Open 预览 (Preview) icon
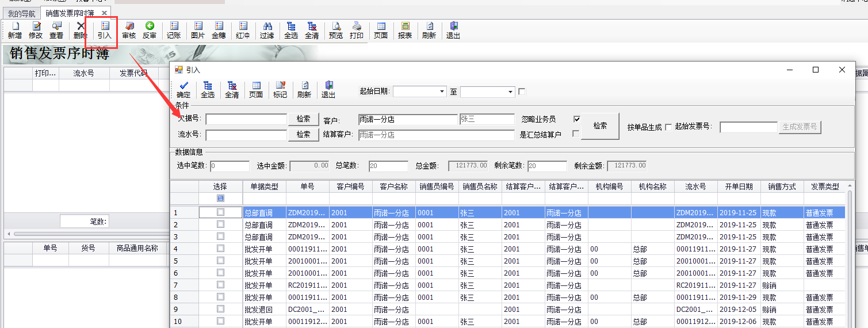This screenshot has width=868, height=328. (336, 30)
